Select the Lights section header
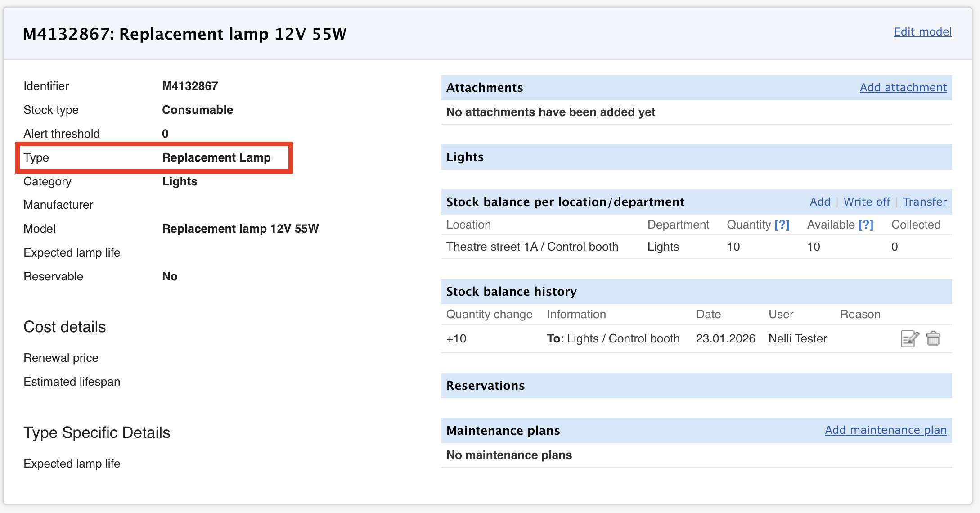980x513 pixels. tap(465, 157)
